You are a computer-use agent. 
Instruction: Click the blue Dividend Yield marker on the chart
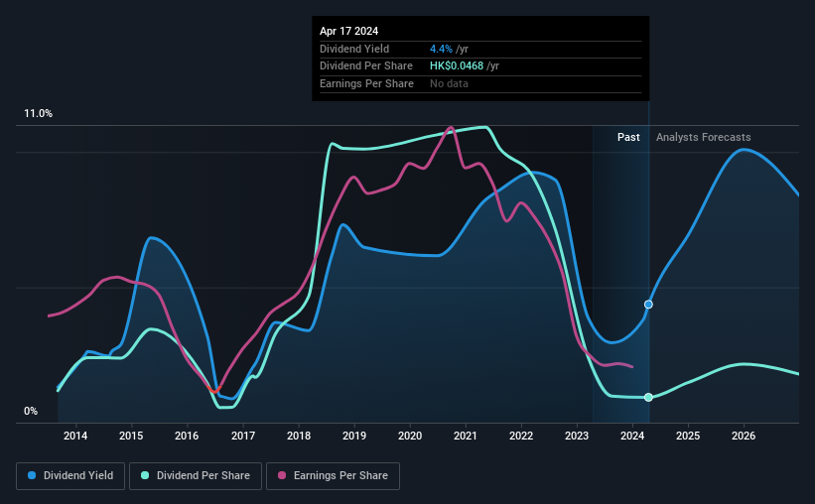(648, 305)
